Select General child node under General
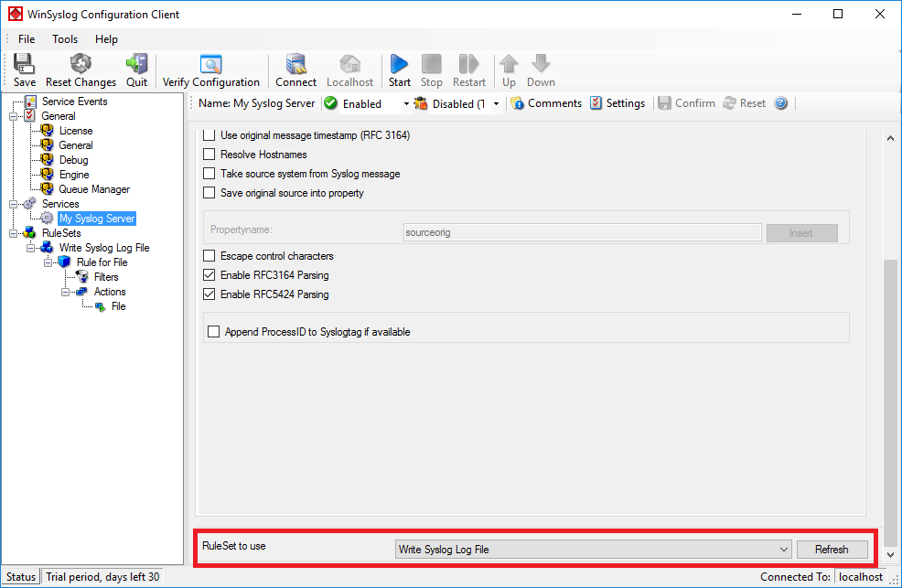902x588 pixels. (75, 145)
